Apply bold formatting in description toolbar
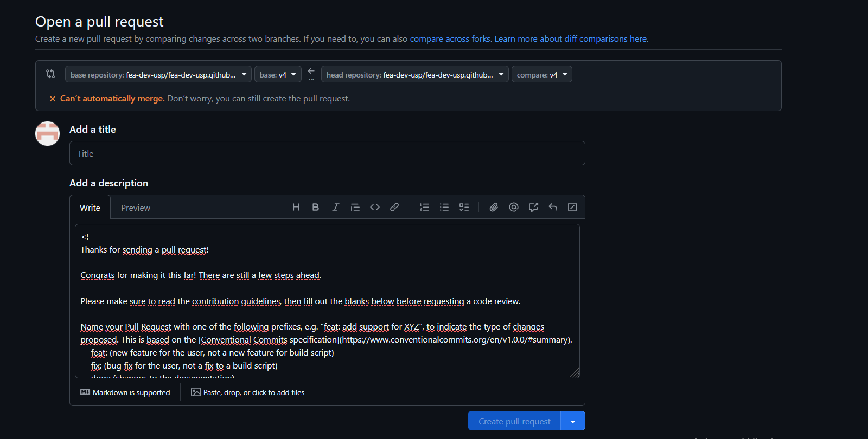 tap(316, 207)
